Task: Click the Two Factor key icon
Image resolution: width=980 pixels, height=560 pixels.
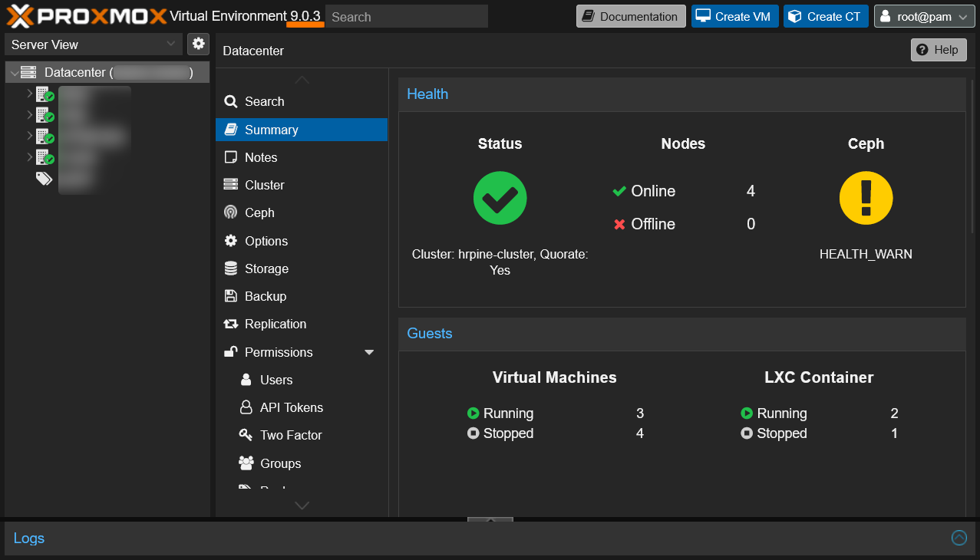Action: [246, 435]
